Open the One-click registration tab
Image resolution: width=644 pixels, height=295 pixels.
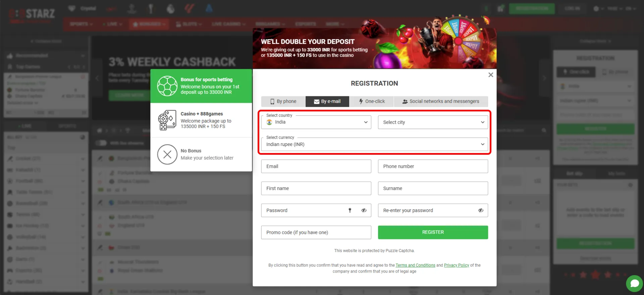[x=372, y=101]
